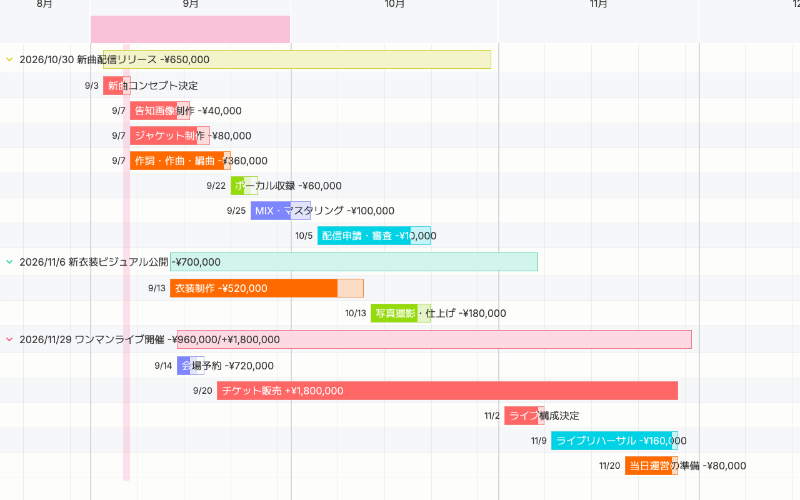This screenshot has height=500, width=800.
Task: Click the pink ワンマンライブ開催 summary bar
Action: (434, 340)
